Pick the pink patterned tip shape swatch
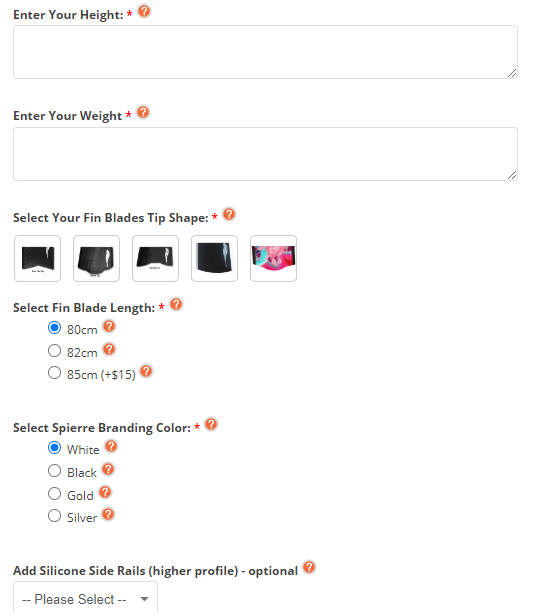The image size is (534, 613). [273, 258]
